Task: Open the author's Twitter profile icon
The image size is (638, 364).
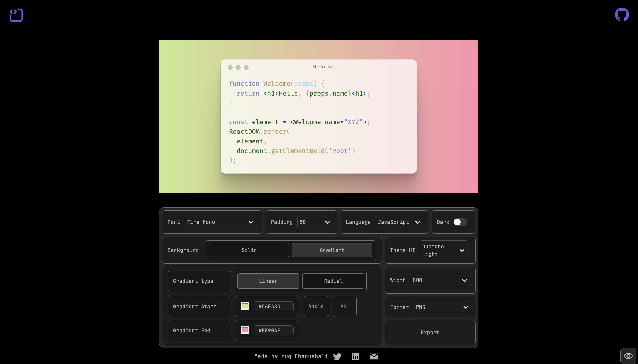Action: [337, 356]
